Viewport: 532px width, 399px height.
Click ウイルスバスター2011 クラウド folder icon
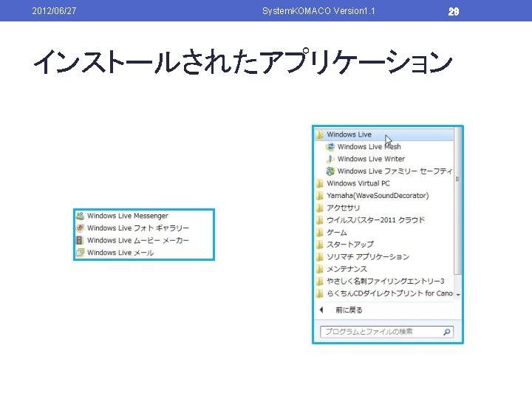tap(319, 220)
